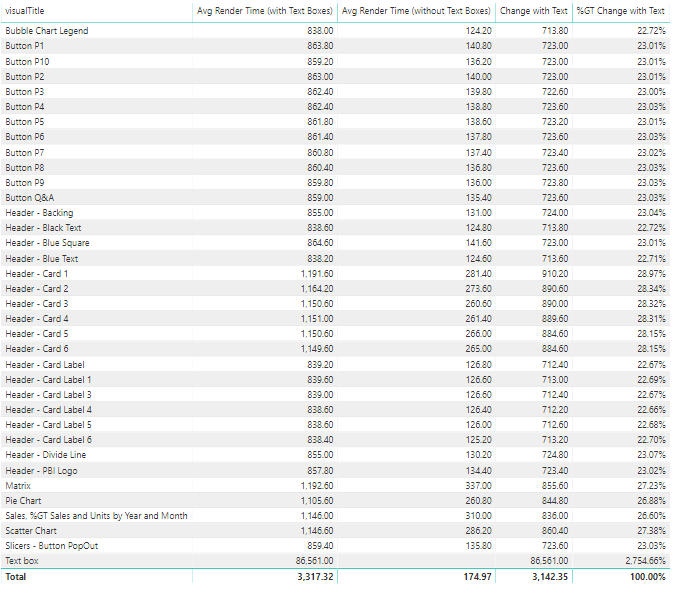Image resolution: width=674 pixels, height=591 pixels.
Task: Click the total 3,142.35 change value
Action: pyautogui.click(x=550, y=577)
